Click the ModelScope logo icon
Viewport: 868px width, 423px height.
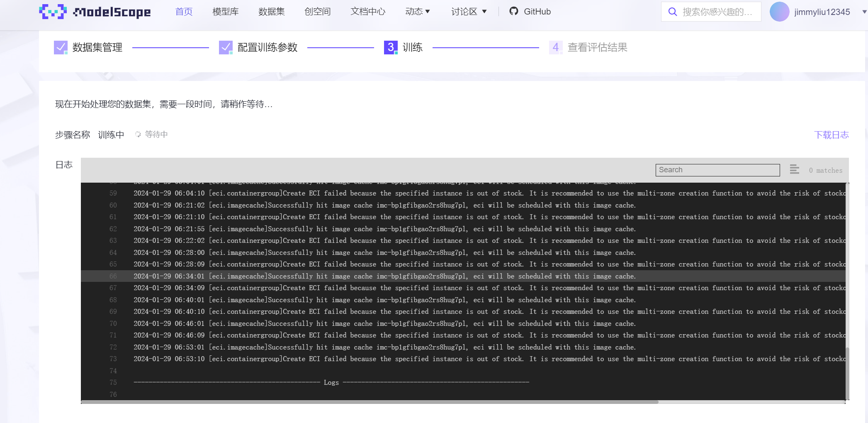pos(53,12)
